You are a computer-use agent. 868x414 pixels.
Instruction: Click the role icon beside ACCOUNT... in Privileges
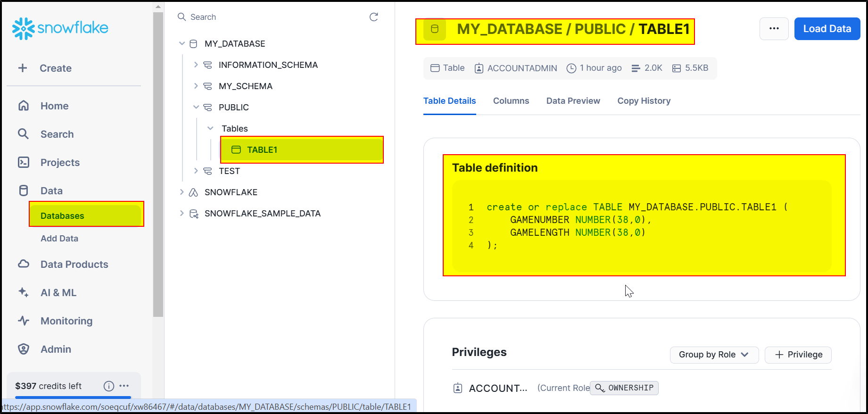click(458, 388)
